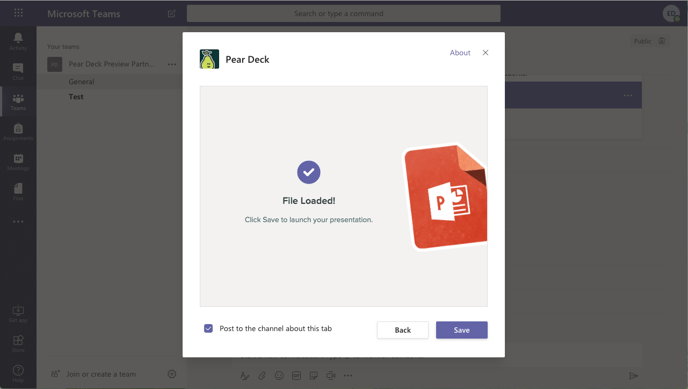
Task: Open more options for Pear Deck Preview team
Action: click(172, 64)
